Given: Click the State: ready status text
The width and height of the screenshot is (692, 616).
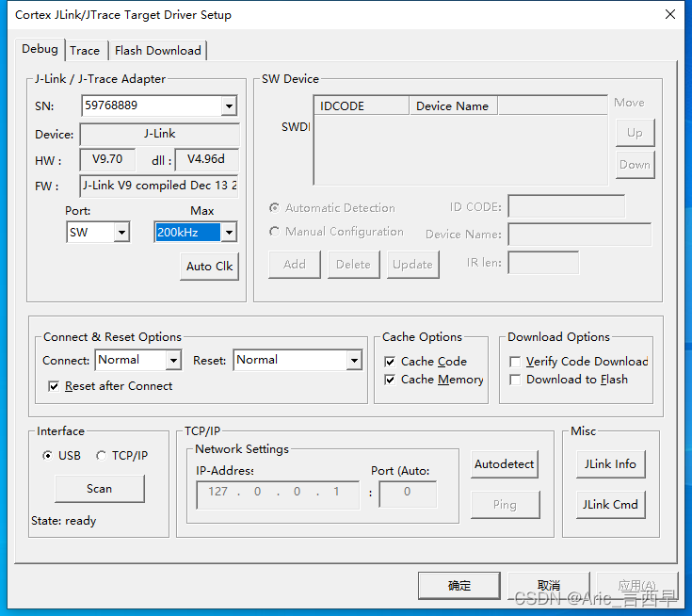Looking at the screenshot, I should pos(64,521).
